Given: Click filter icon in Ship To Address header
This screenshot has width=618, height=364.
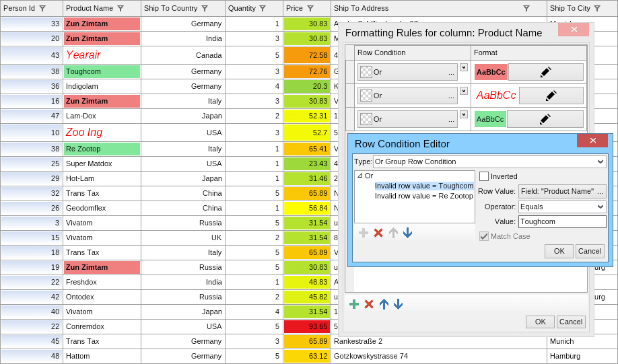Looking at the screenshot, I should point(526,8).
